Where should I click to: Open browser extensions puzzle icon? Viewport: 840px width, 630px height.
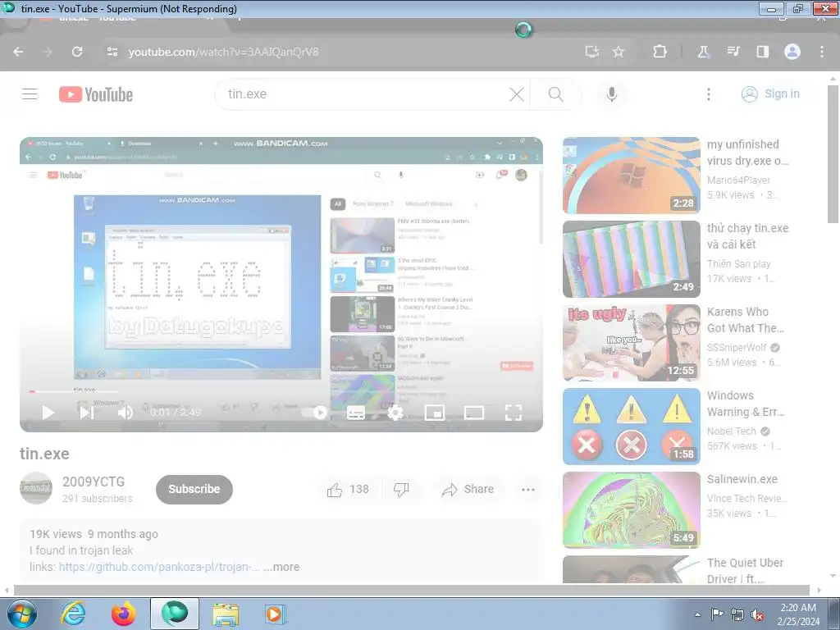coord(660,52)
